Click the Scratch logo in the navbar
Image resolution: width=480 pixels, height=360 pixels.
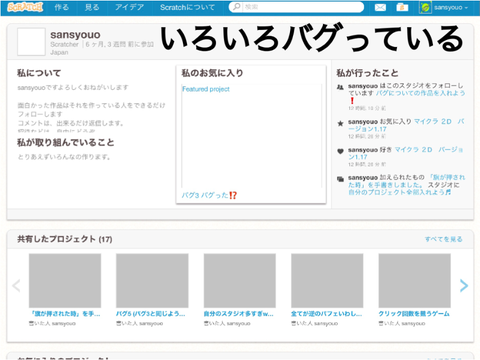pos(25,7)
